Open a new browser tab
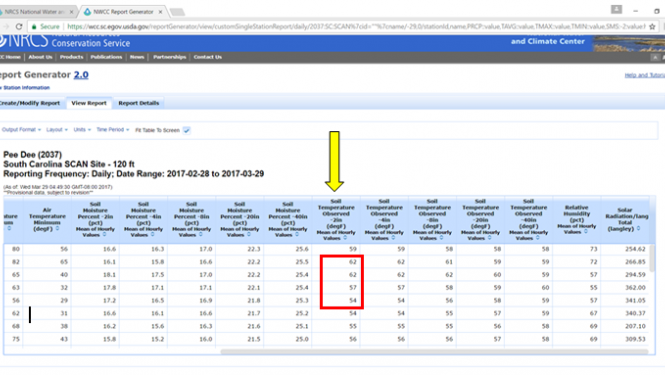Image resolution: width=665 pixels, height=375 pixels. click(x=177, y=12)
